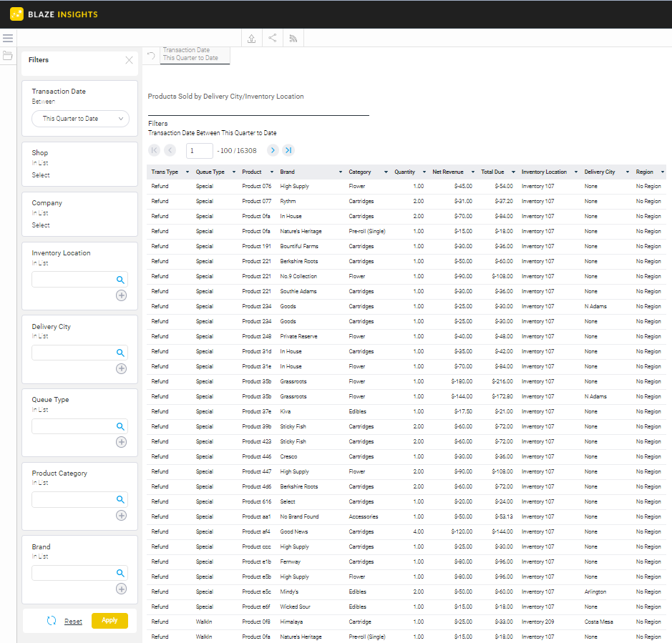Open Delivery City column dropdown arrow
The image size is (672, 643).
pos(628,172)
